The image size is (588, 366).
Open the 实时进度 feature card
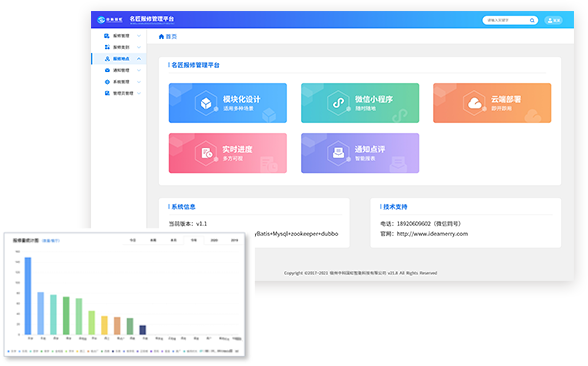click(x=228, y=153)
